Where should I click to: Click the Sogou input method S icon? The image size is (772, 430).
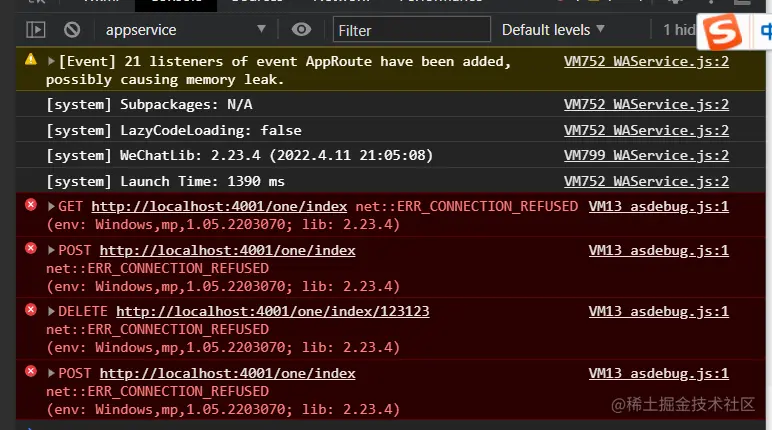point(723,32)
